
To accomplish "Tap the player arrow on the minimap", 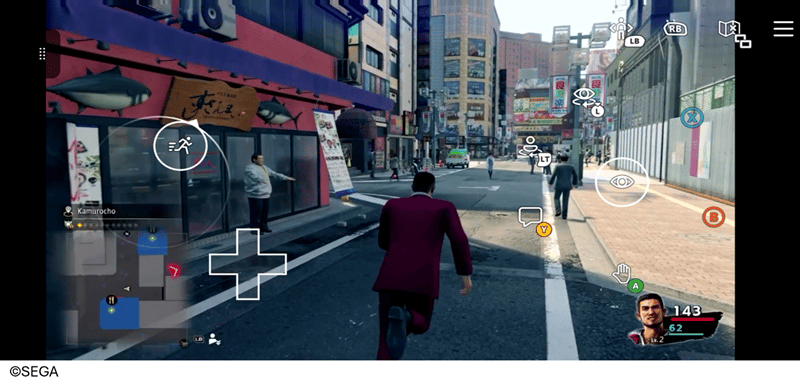I will click(127, 288).
